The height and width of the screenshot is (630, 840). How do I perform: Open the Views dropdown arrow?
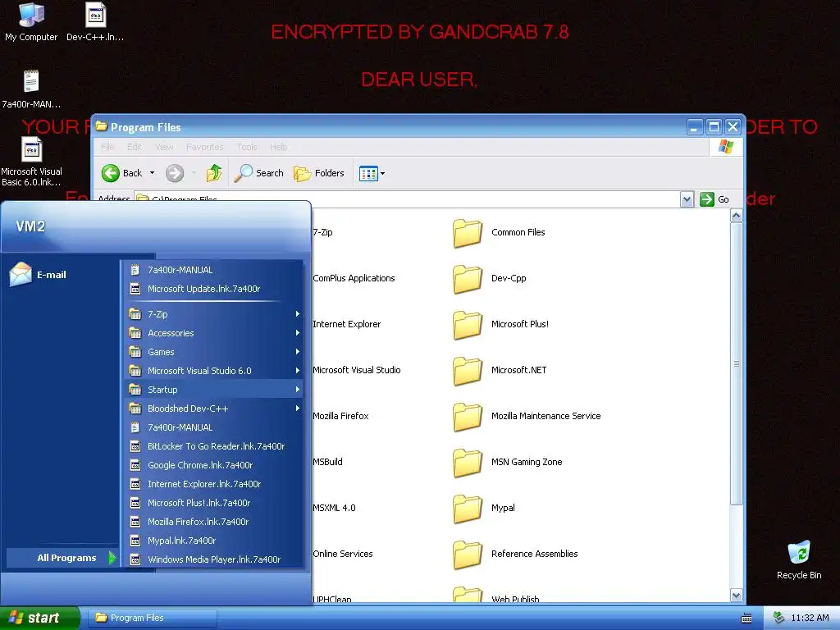tap(382, 174)
